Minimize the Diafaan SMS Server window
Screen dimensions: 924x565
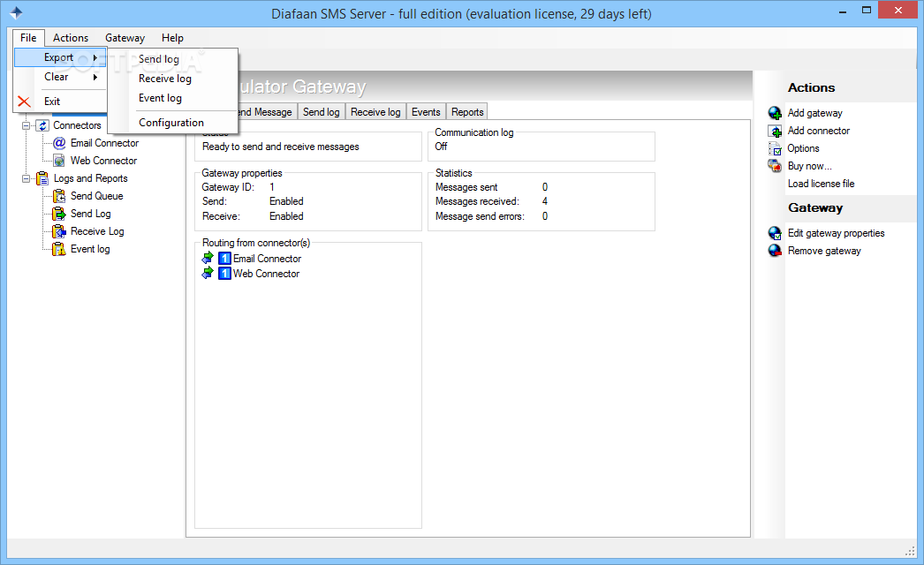pyautogui.click(x=843, y=11)
